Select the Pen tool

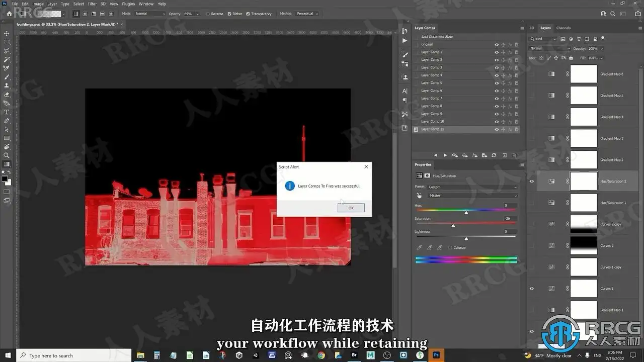pos(7,121)
